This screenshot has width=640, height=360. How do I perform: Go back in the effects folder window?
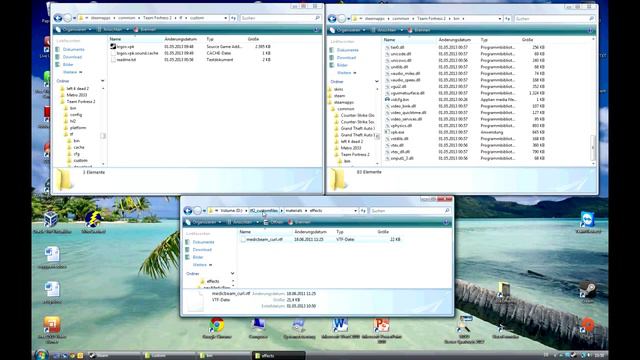[x=188, y=211]
